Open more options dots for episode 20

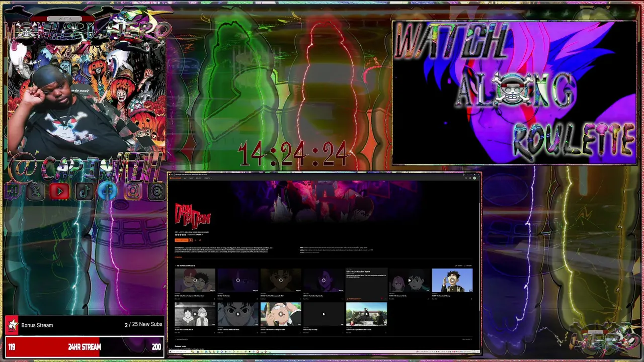214,332
